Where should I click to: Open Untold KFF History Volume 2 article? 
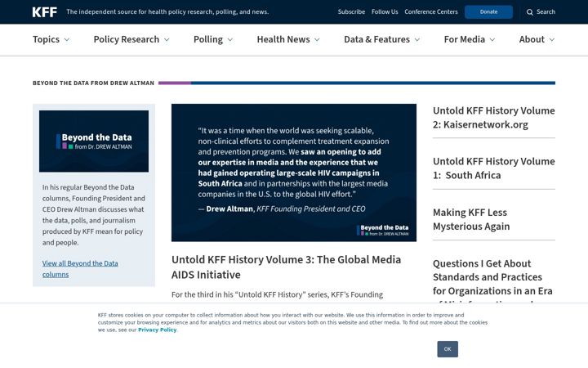493,118
